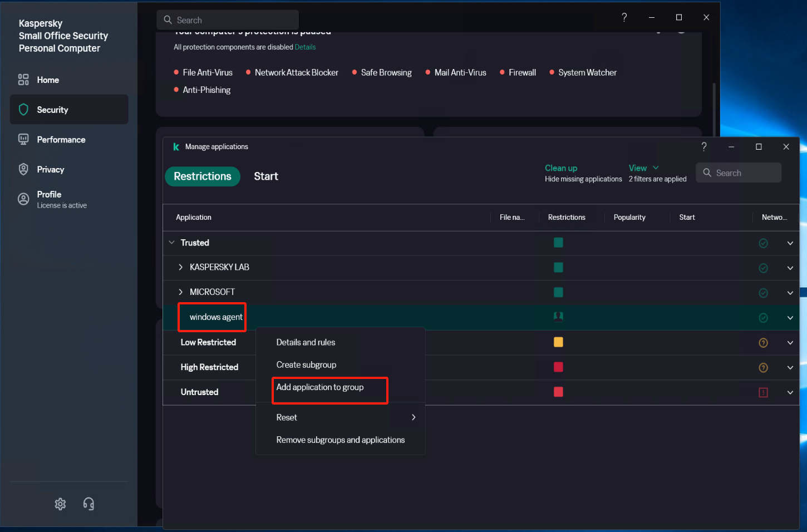Click the Clean up link
The height and width of the screenshot is (532, 807).
click(x=560, y=168)
